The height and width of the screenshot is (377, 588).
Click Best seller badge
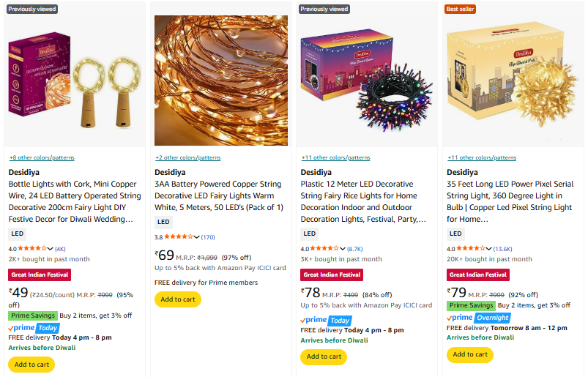(461, 9)
